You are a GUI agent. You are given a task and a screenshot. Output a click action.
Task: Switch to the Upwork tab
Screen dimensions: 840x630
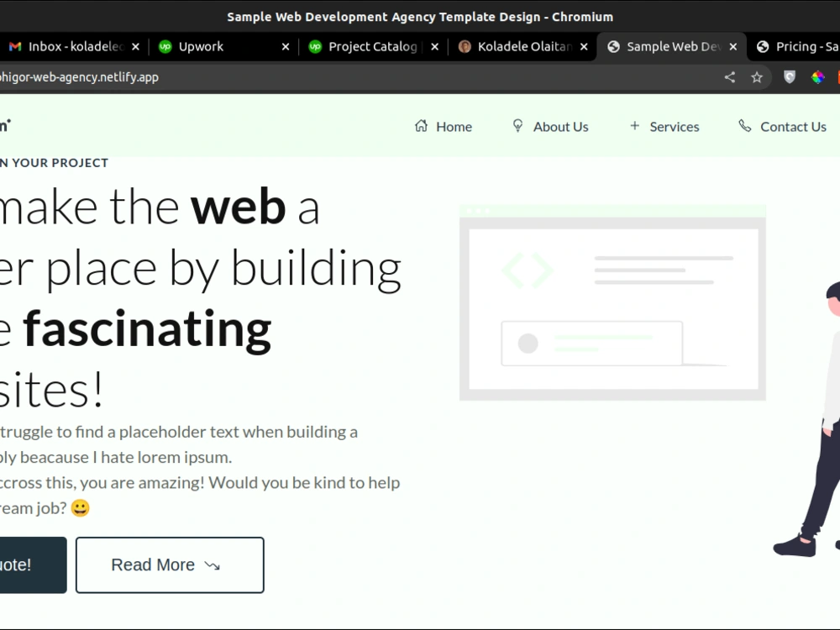click(x=223, y=46)
